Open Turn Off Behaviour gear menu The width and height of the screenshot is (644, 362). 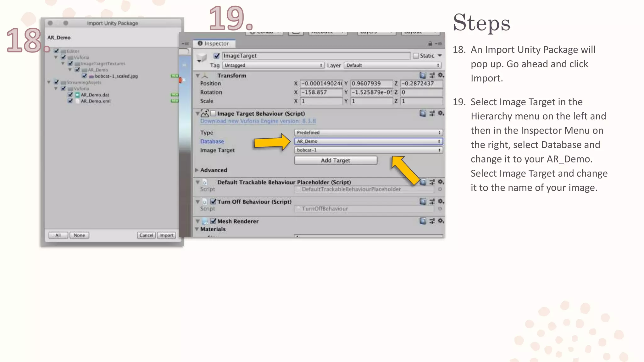click(441, 201)
